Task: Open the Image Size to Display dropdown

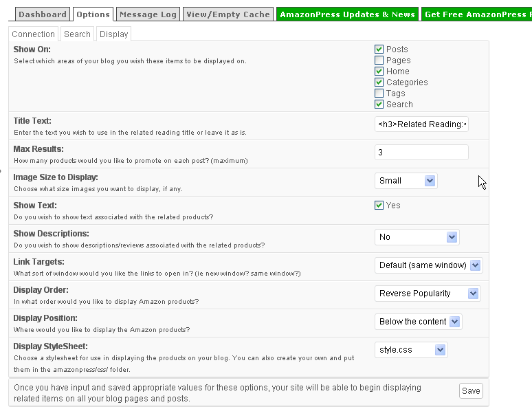Action: click(x=406, y=181)
